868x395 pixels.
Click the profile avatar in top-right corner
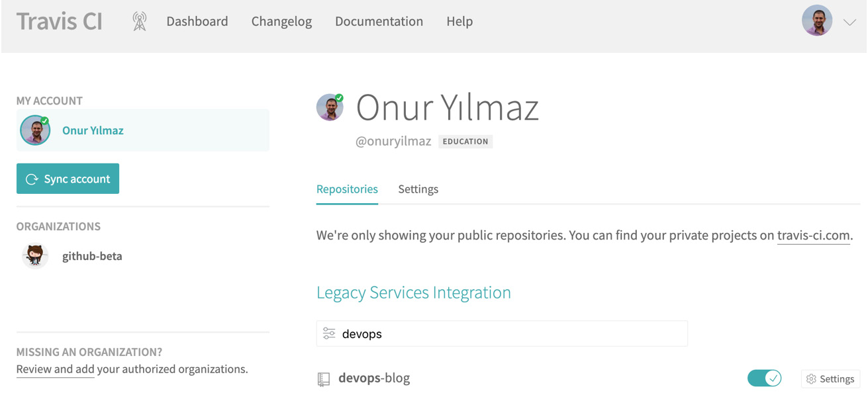[x=816, y=21]
